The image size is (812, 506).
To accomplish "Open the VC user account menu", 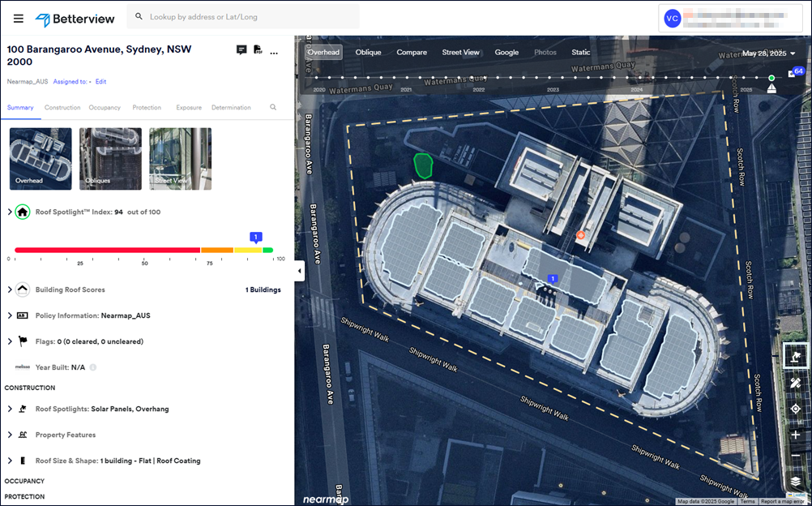I will point(672,19).
